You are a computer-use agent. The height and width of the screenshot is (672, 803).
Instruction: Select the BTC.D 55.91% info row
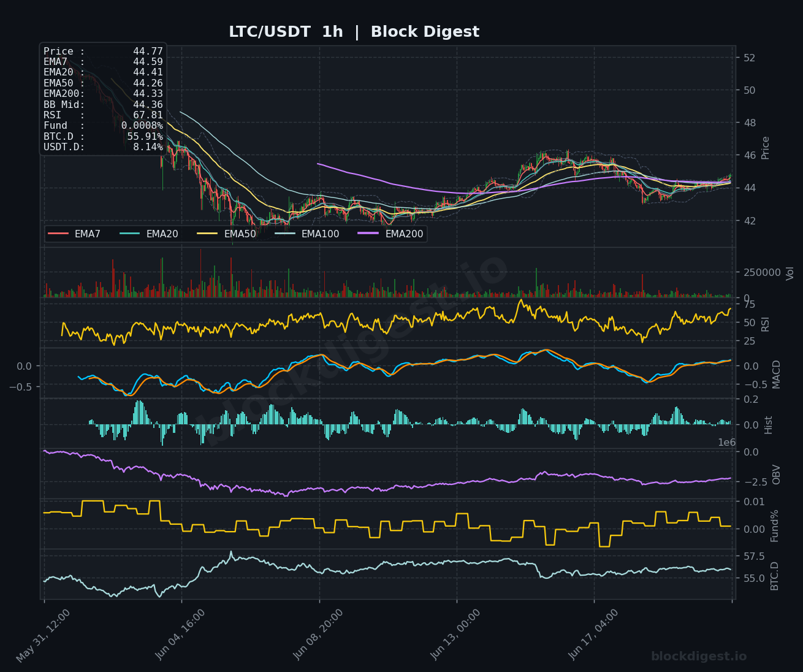coord(103,137)
